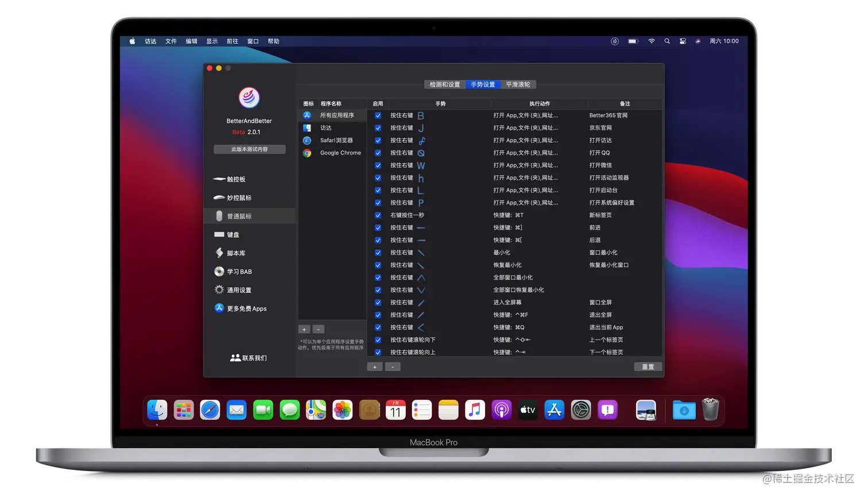Uncheck the 京东官网 gesture row
The image size is (868, 498).
378,128
